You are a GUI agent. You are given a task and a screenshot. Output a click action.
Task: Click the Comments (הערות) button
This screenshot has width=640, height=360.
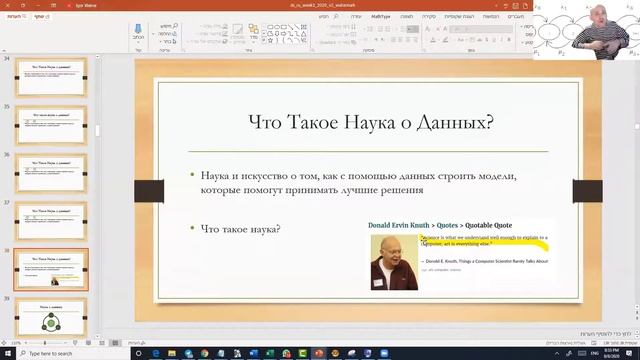pyautogui.click(x=16, y=16)
